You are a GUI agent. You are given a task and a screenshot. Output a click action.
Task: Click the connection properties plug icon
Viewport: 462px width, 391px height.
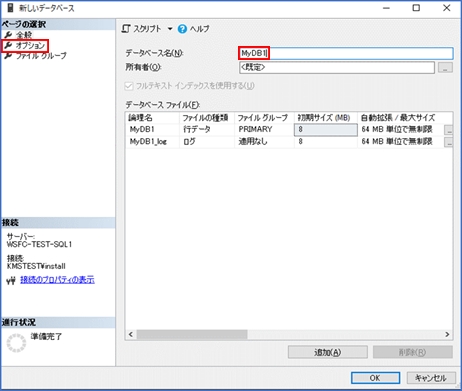tap(11, 281)
